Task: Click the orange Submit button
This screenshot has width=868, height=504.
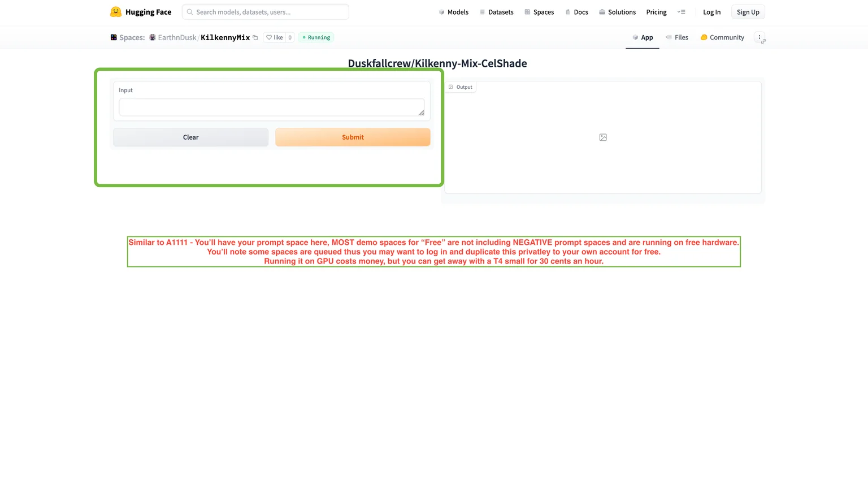Action: click(x=353, y=137)
